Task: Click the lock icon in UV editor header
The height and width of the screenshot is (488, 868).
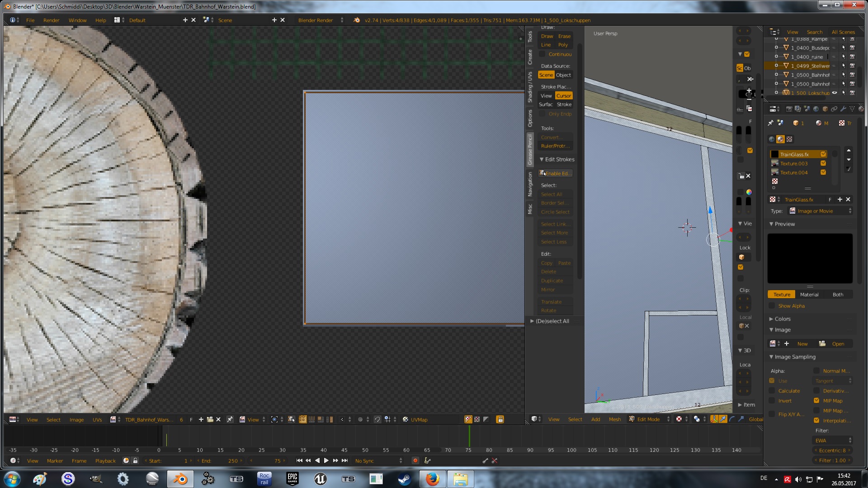Action: [500, 419]
